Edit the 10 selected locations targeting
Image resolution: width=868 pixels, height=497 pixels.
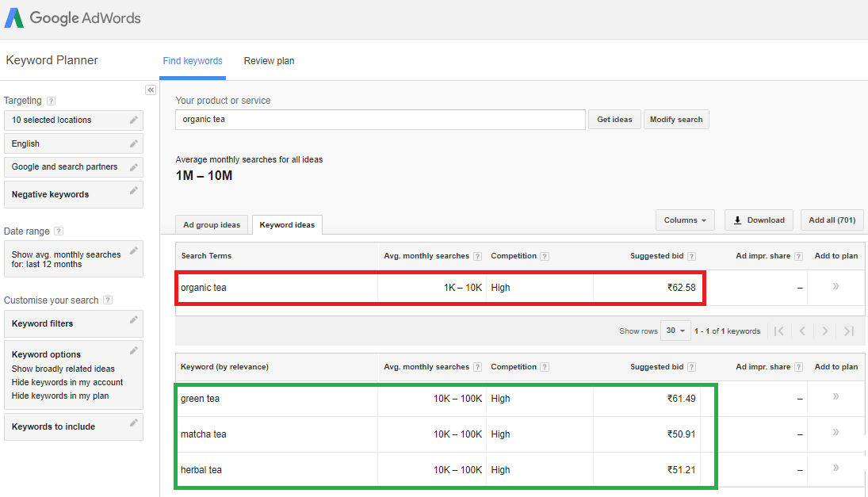pyautogui.click(x=133, y=120)
